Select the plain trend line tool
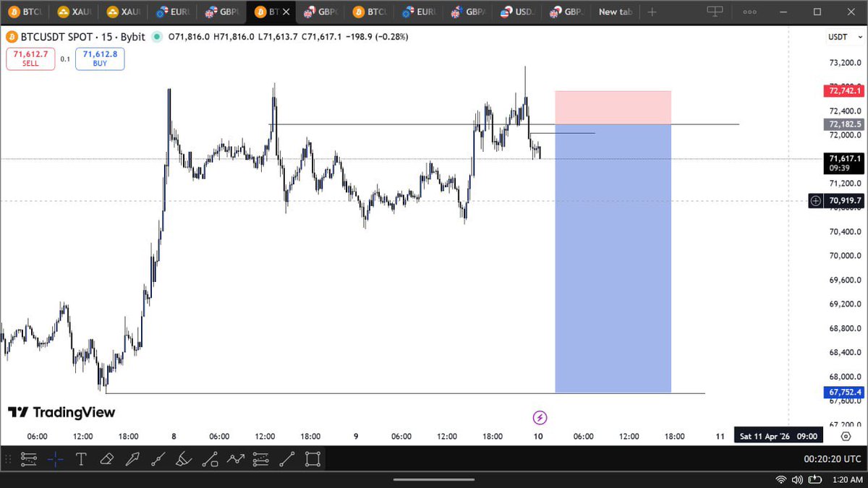868x488 pixels. [x=287, y=458]
